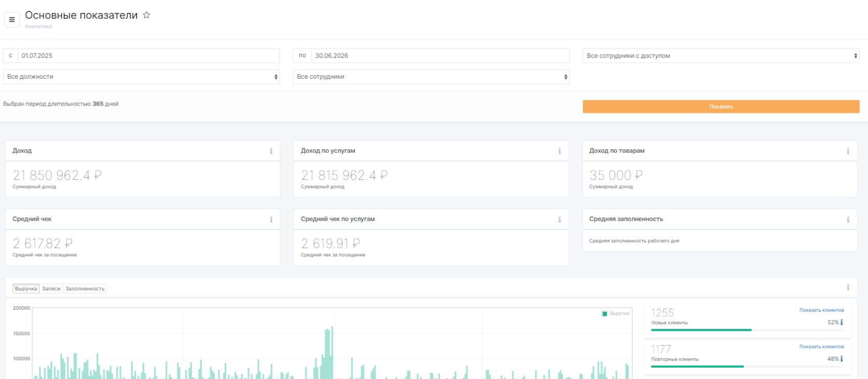Click the 200000 label on chart axis
The width and height of the screenshot is (868, 379).
point(22,308)
